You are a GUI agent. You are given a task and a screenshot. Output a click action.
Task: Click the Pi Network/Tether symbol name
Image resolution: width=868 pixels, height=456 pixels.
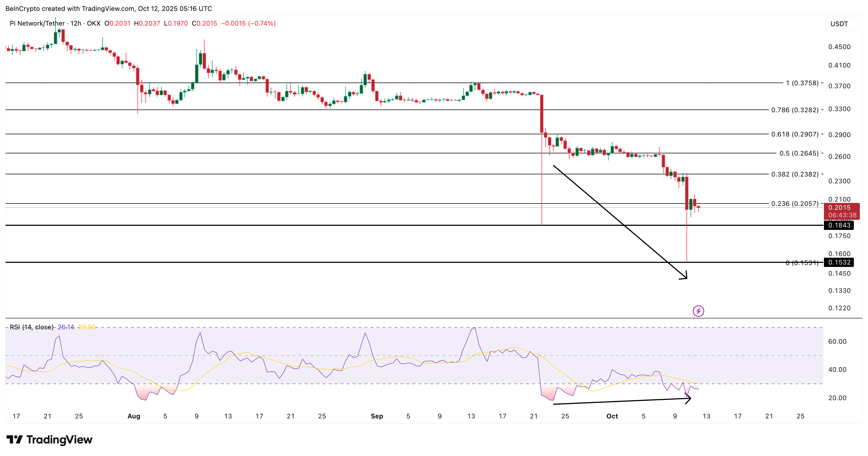click(x=37, y=24)
